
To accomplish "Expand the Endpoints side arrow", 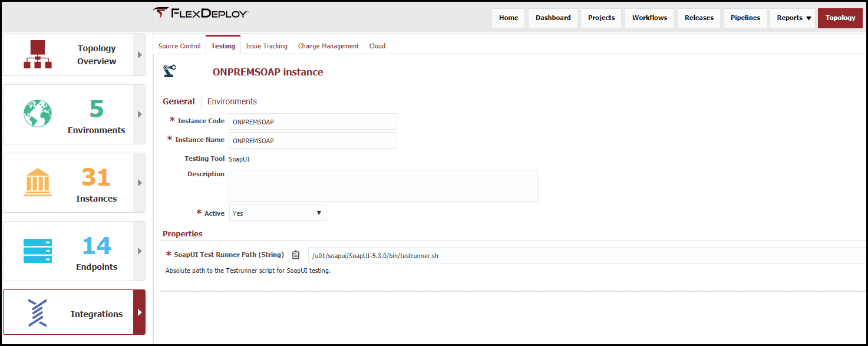I will point(140,251).
